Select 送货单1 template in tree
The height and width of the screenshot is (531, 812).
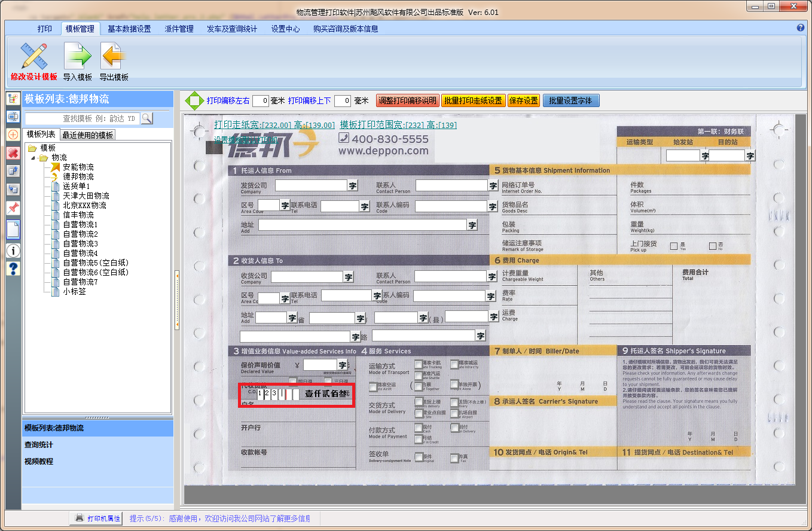click(77, 186)
